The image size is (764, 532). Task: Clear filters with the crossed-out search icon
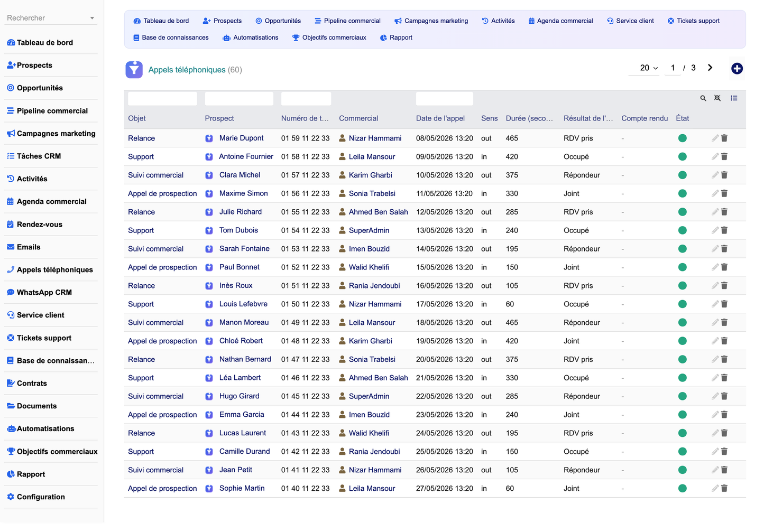point(717,98)
